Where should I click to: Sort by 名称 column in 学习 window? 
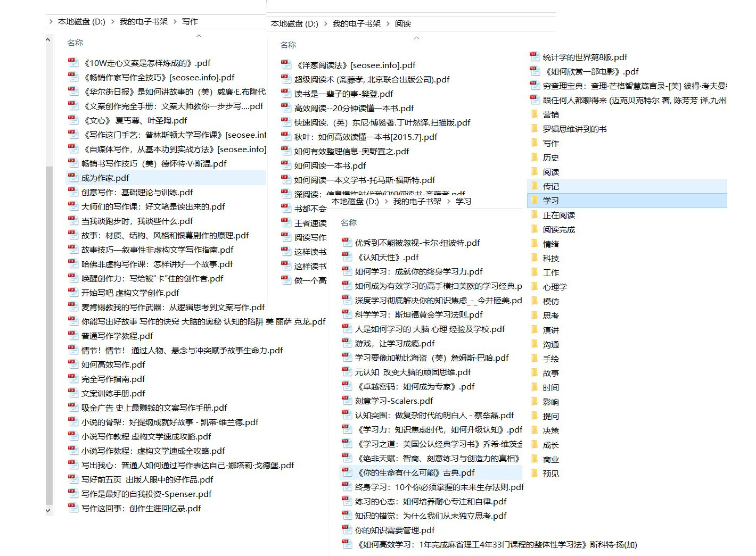[349, 223]
